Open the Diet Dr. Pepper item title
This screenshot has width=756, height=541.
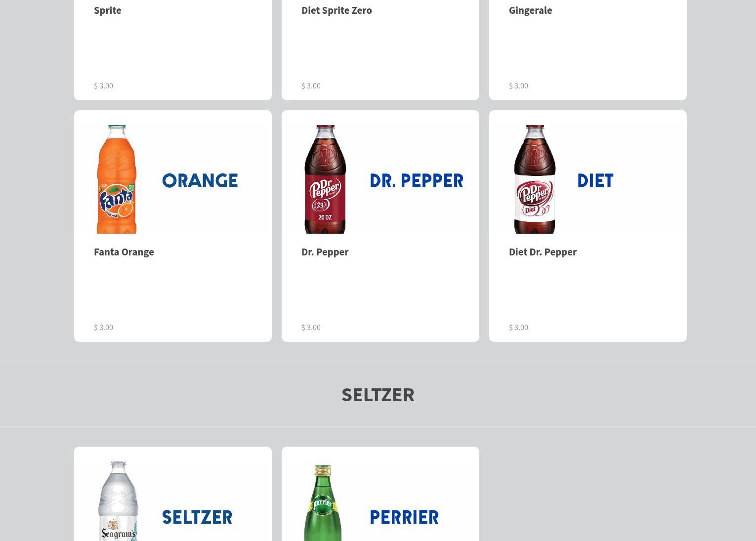(x=543, y=251)
